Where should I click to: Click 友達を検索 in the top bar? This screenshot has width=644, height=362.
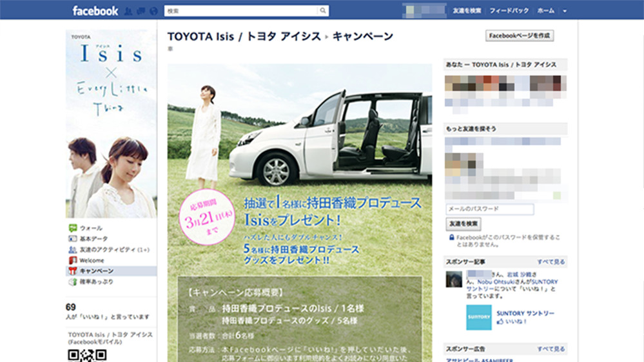pyautogui.click(x=467, y=11)
